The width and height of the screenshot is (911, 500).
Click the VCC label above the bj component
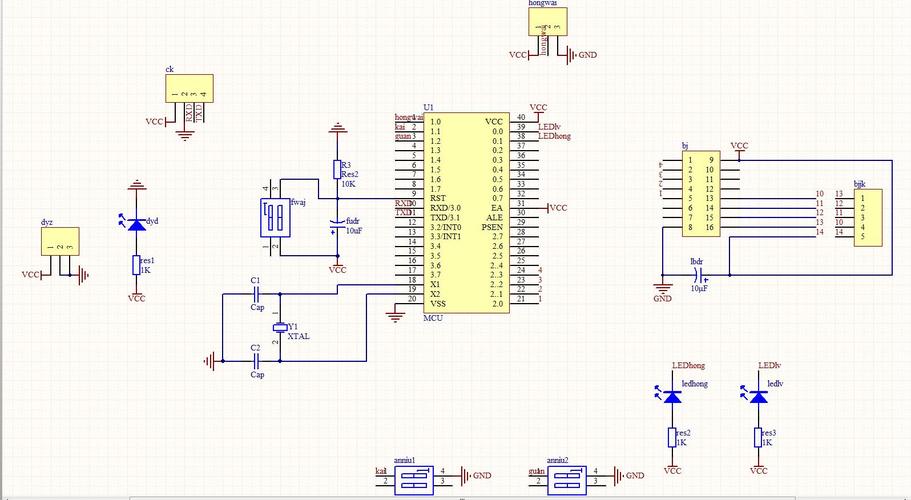(x=739, y=146)
